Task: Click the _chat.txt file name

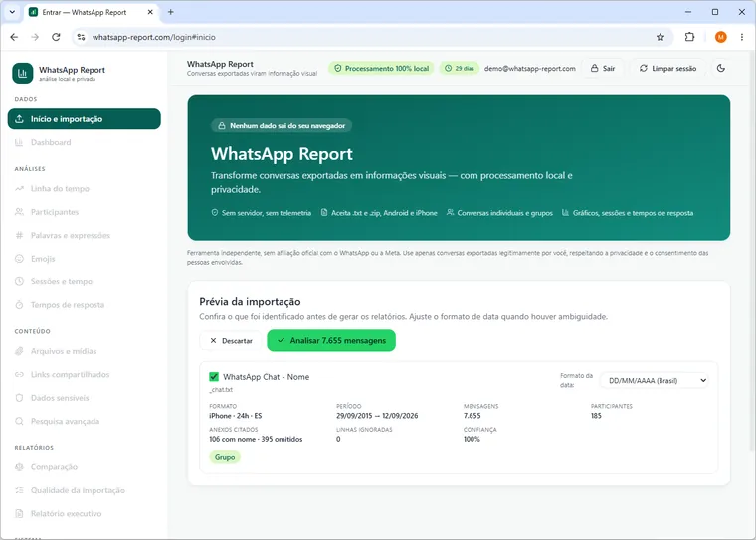Action: [x=221, y=390]
